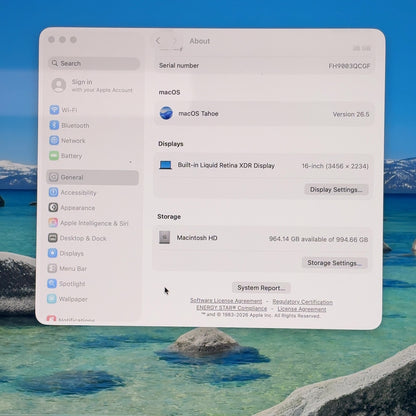Image resolution: width=416 pixels, height=416 pixels.
Task: Open the Spotlight icon
Action: click(52, 284)
